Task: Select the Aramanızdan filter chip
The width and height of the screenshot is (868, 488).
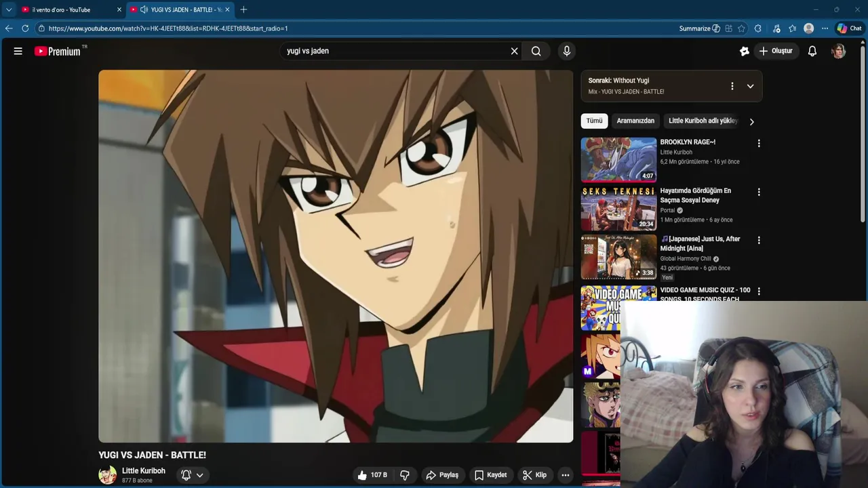Action: pyautogui.click(x=635, y=121)
